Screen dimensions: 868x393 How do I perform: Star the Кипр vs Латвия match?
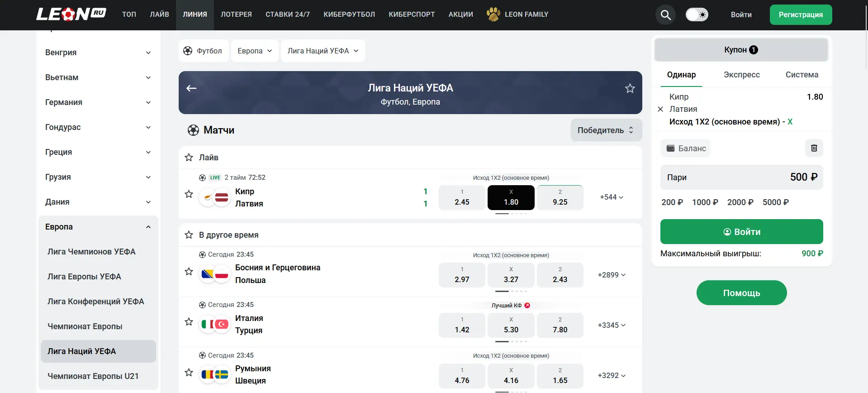tap(189, 194)
